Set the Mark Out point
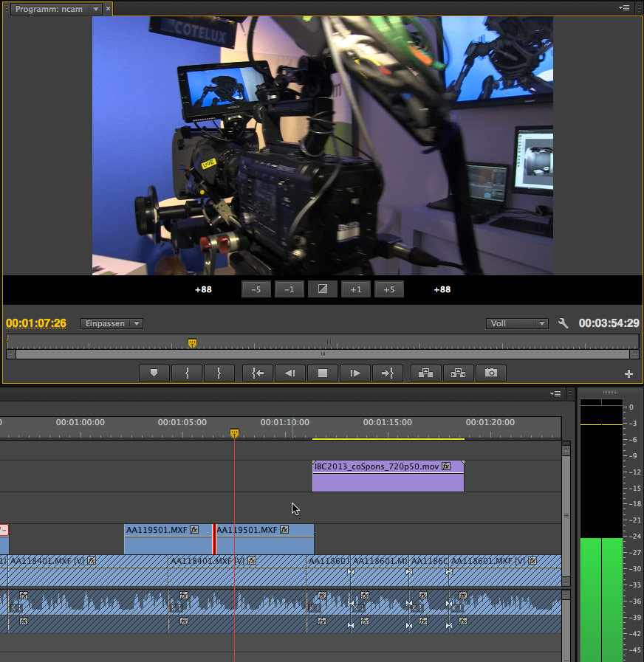The height and width of the screenshot is (662, 644). tap(219, 373)
